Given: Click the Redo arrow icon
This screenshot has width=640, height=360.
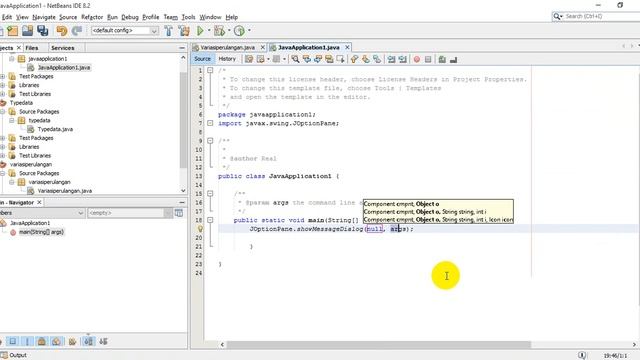Looking at the screenshot, I should (77, 31).
